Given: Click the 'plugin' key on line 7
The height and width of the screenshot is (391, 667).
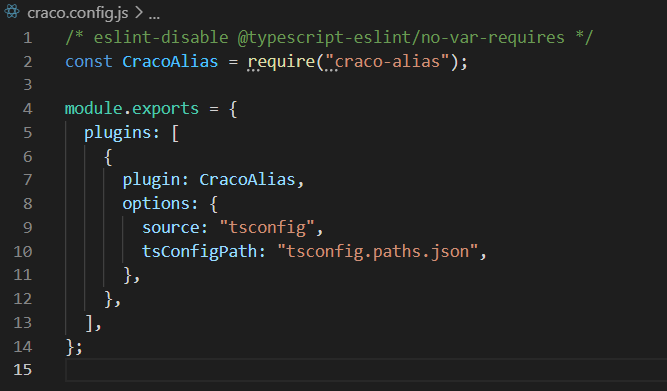Looking at the screenshot, I should 151,180.
